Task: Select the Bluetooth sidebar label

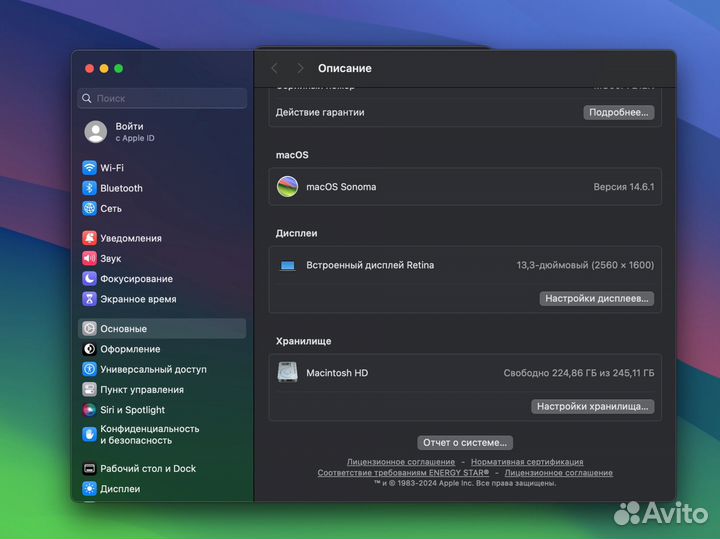Action: click(x=121, y=188)
